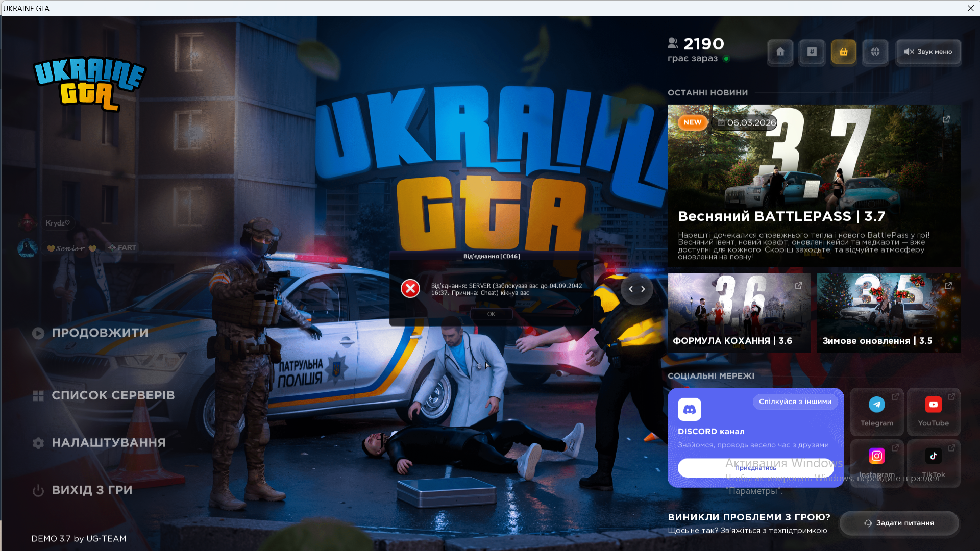Click the globe icon button
Screen dimensions: 980x551
tap(875, 52)
